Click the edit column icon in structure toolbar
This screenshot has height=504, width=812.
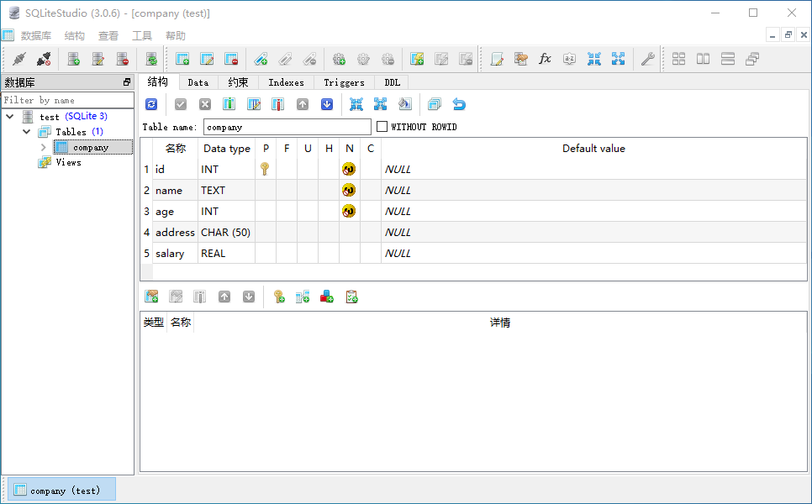(x=254, y=104)
